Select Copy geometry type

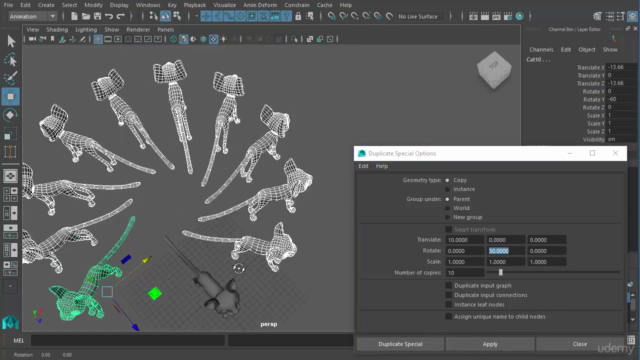coord(447,180)
